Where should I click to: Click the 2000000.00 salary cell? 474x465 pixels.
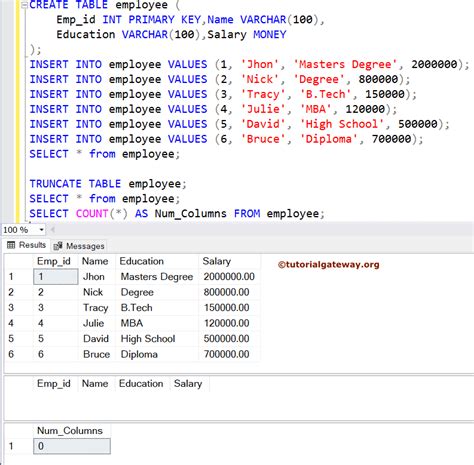pyautogui.click(x=229, y=277)
